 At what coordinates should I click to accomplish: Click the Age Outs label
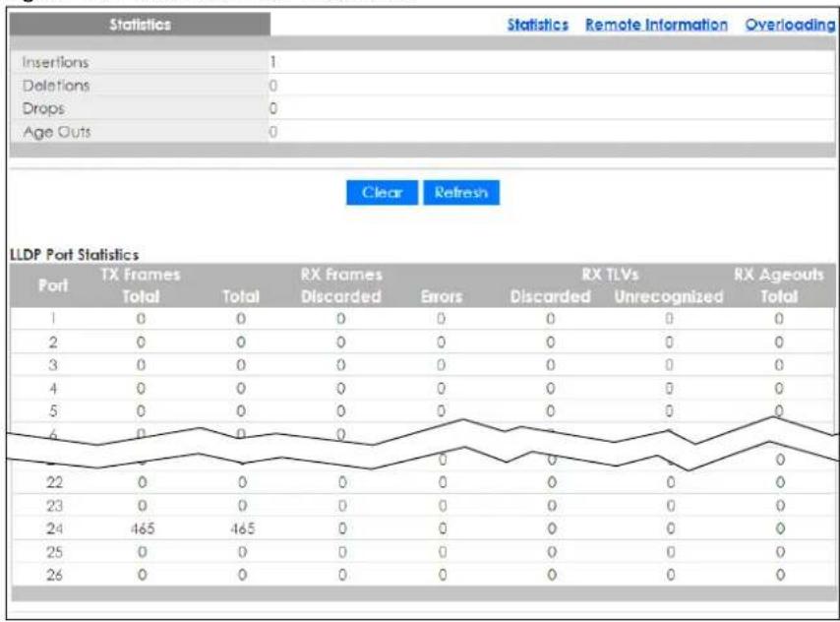click(x=57, y=132)
